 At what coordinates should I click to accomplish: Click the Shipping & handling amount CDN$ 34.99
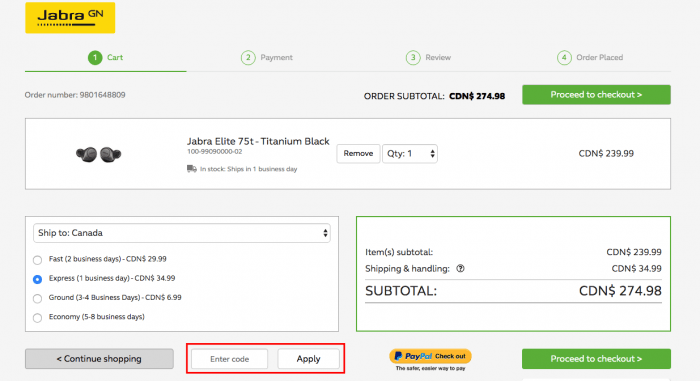(637, 268)
